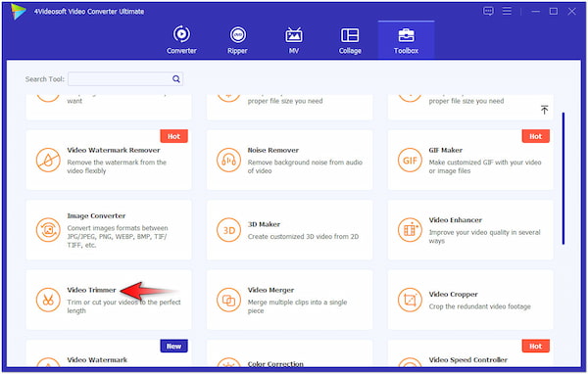This screenshot has width=588, height=374.
Task: Click the 4Videosoft app logo
Action: 18,11
